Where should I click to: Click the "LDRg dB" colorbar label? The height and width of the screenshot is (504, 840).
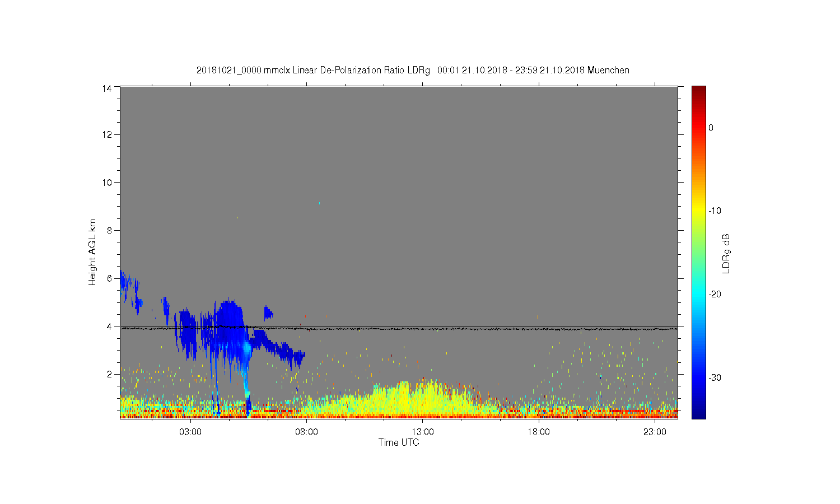726,253
